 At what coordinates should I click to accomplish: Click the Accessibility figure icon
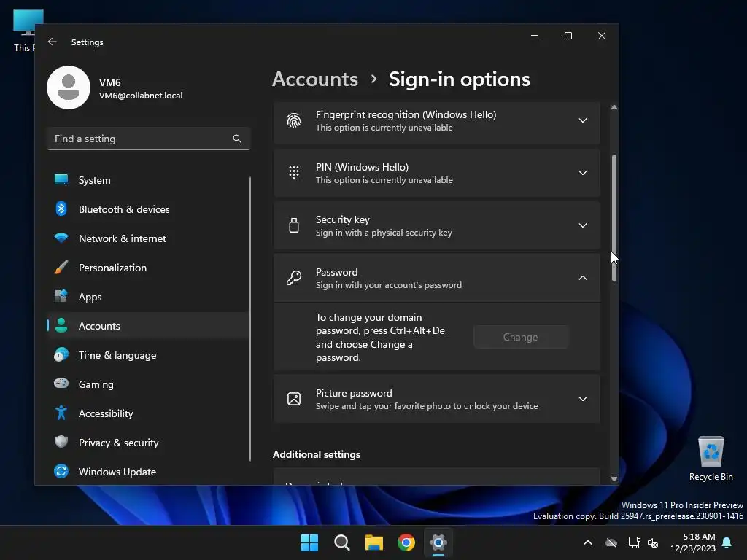point(61,413)
